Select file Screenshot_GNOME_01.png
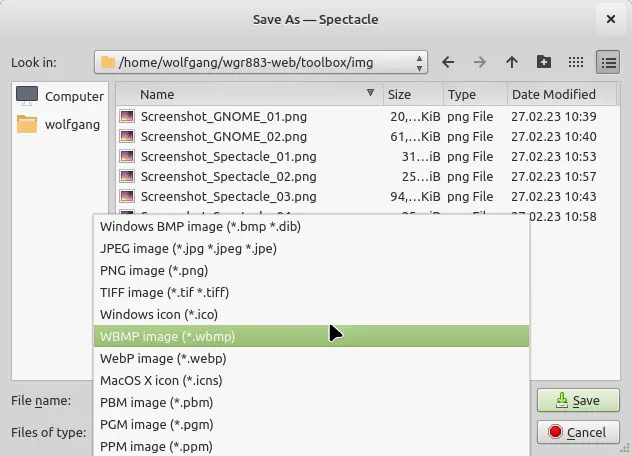 tap(223, 116)
